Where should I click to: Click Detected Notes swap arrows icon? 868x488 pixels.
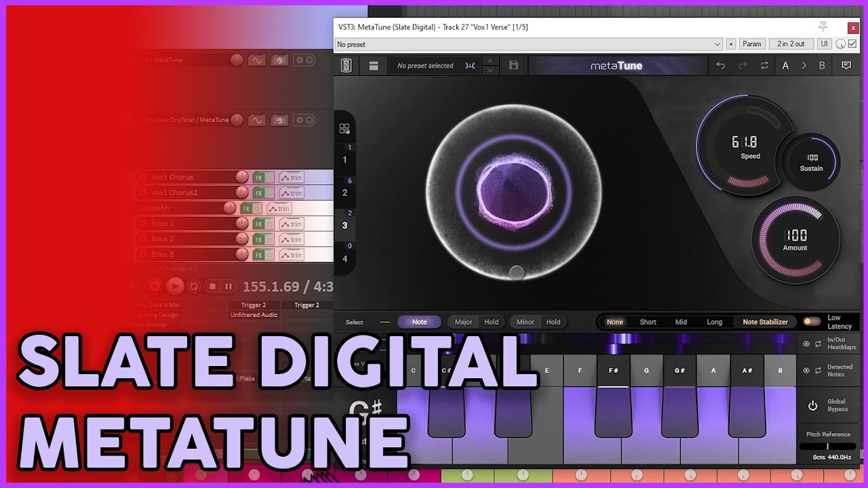[x=818, y=371]
